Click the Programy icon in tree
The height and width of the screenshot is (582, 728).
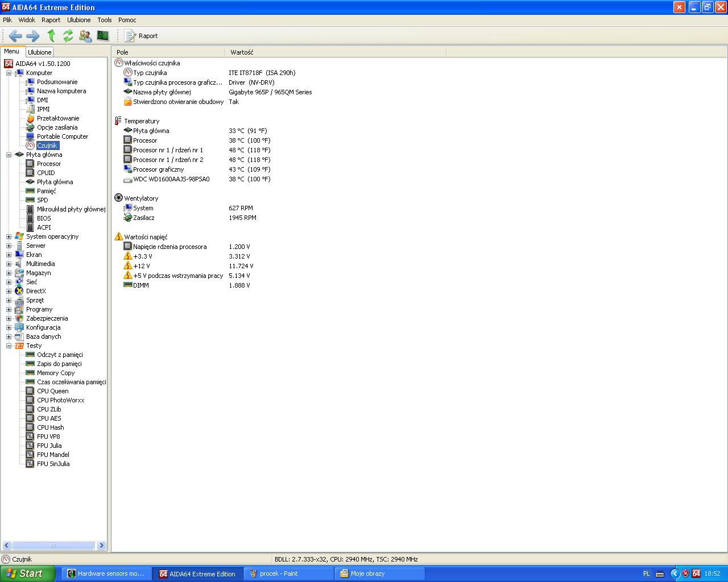point(19,309)
